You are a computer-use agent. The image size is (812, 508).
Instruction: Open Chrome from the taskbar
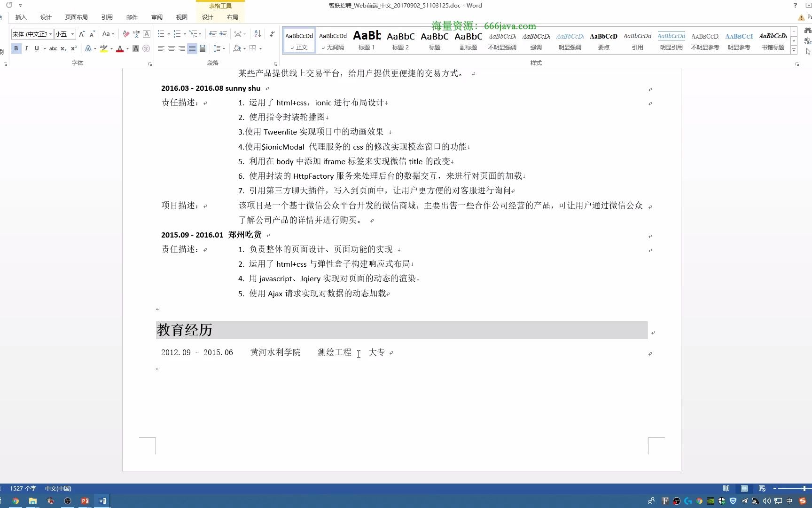(16, 501)
